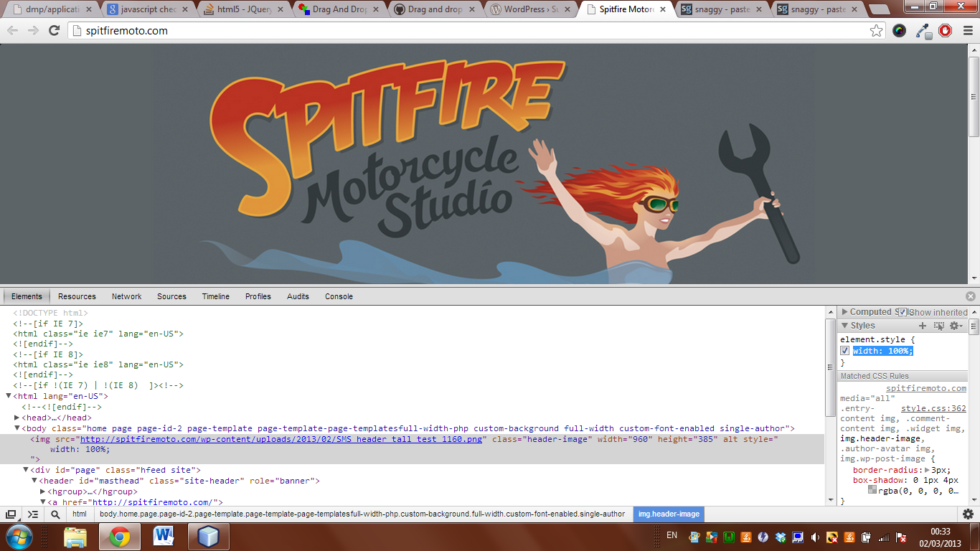Open File Explorer from taskbar

(x=75, y=537)
